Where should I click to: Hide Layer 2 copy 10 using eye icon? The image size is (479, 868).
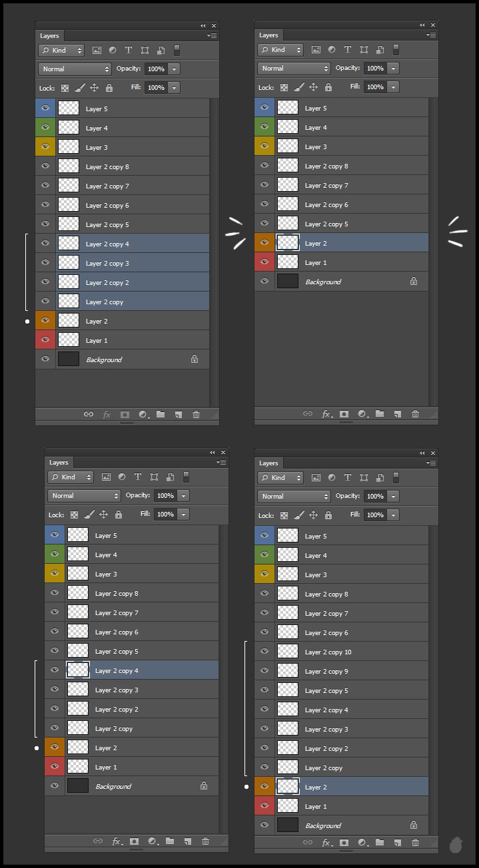[264, 652]
